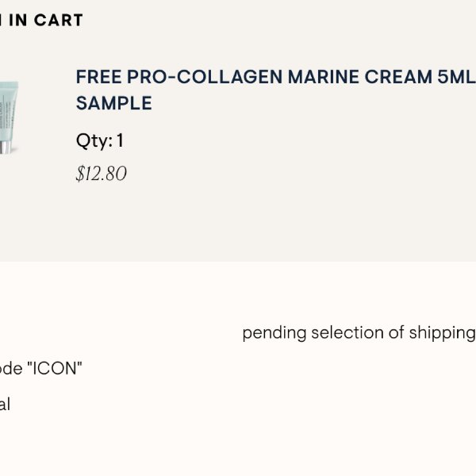
Task: Click the quantity number 1
Action: click(120, 140)
